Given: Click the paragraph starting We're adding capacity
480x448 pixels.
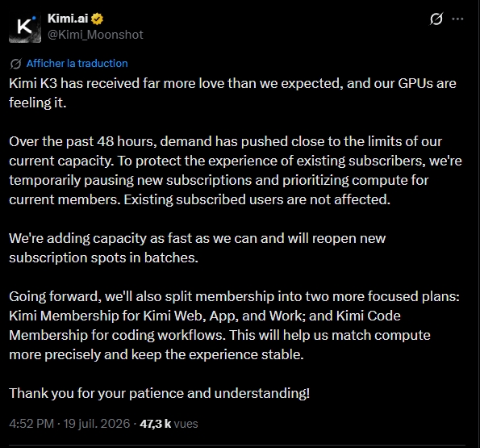Looking at the screenshot, I should (x=197, y=248).
